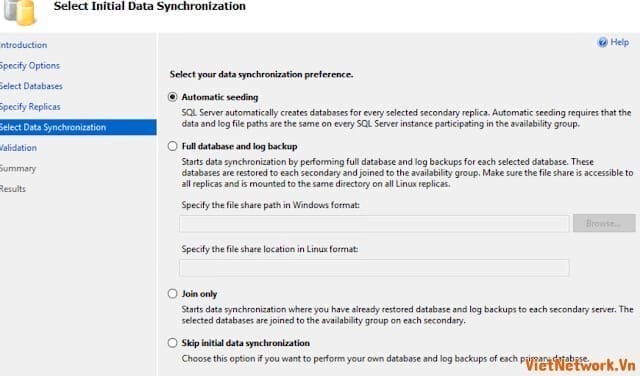This screenshot has width=640, height=376.
Task: Navigate to Specify Replicas step
Action: 30,107
